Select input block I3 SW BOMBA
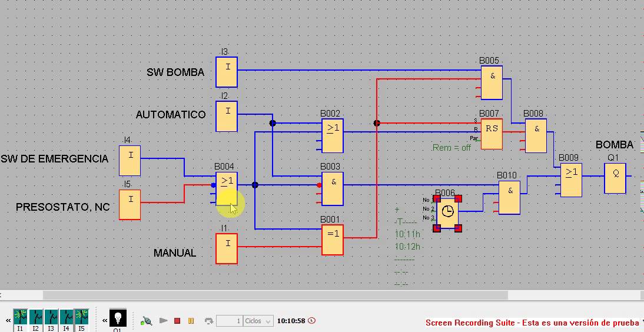The image size is (644, 332). coord(227,72)
